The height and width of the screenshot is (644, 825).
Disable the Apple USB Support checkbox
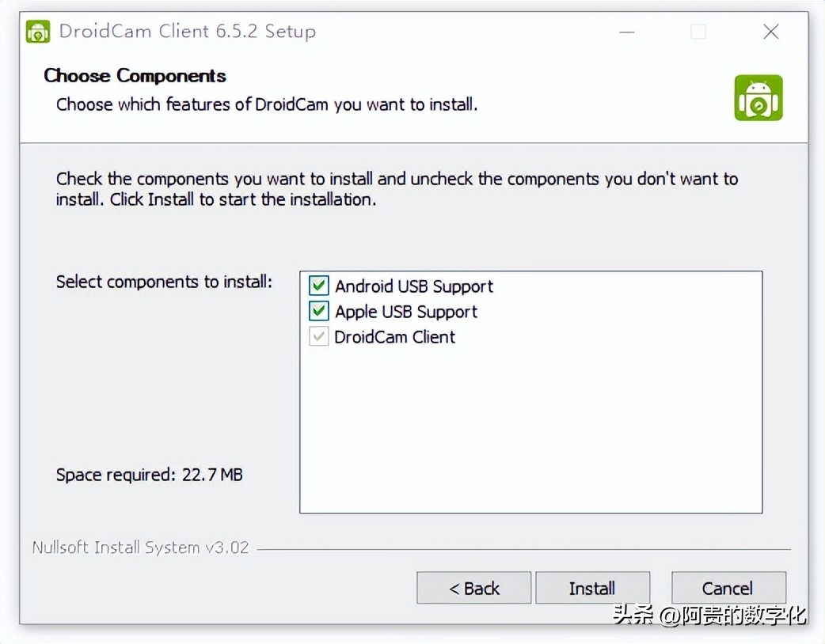pos(319,311)
